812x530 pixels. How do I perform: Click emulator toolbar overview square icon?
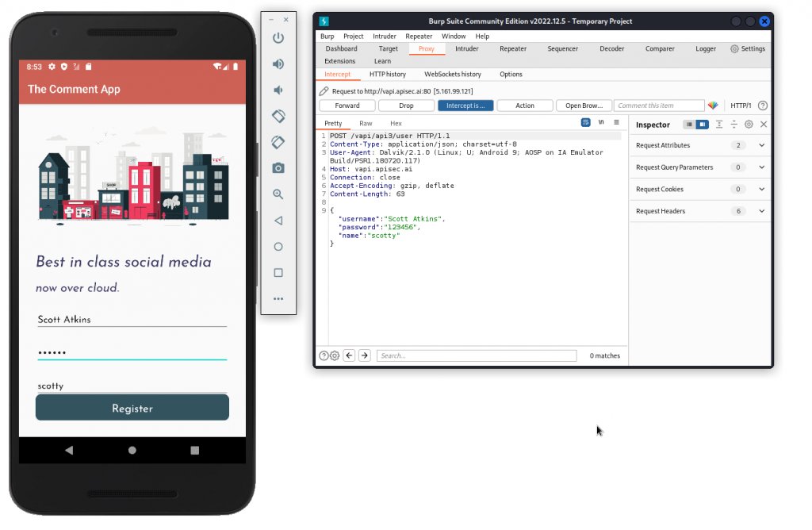tap(278, 272)
